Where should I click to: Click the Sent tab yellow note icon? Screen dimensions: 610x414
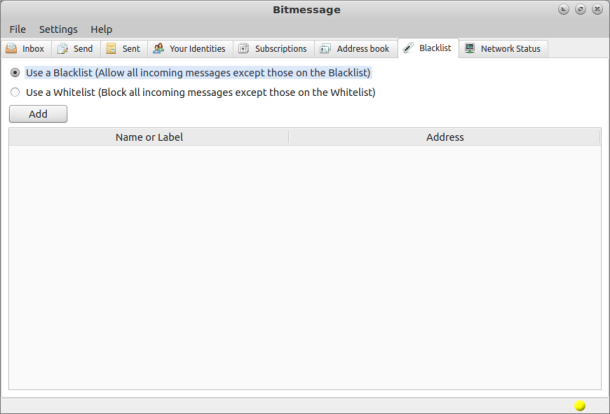111,48
